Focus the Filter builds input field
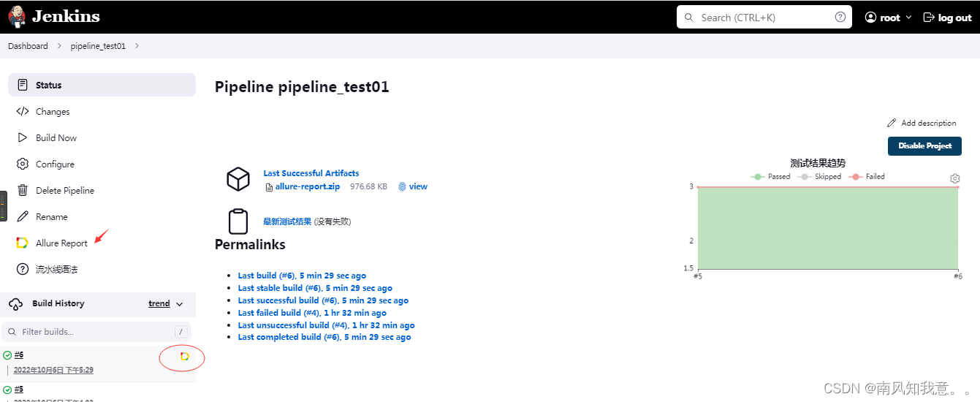Screen dimensions: 980x402 pos(96,332)
